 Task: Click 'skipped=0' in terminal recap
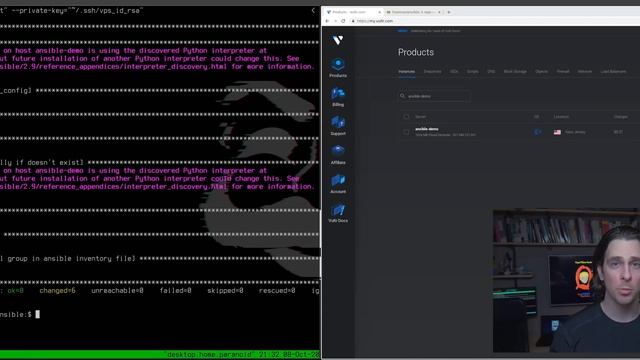(225, 291)
